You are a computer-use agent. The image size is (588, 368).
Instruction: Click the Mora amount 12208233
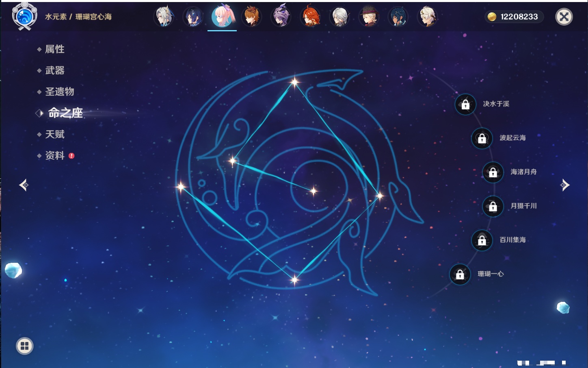click(519, 17)
